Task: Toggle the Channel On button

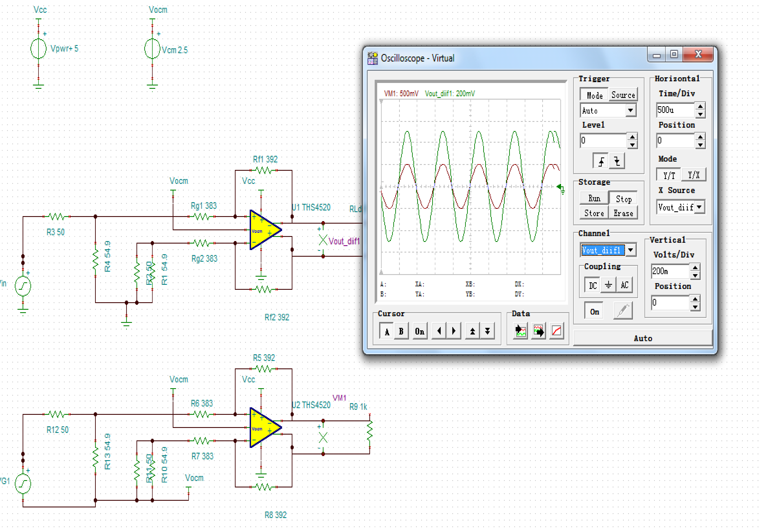Action: click(594, 311)
